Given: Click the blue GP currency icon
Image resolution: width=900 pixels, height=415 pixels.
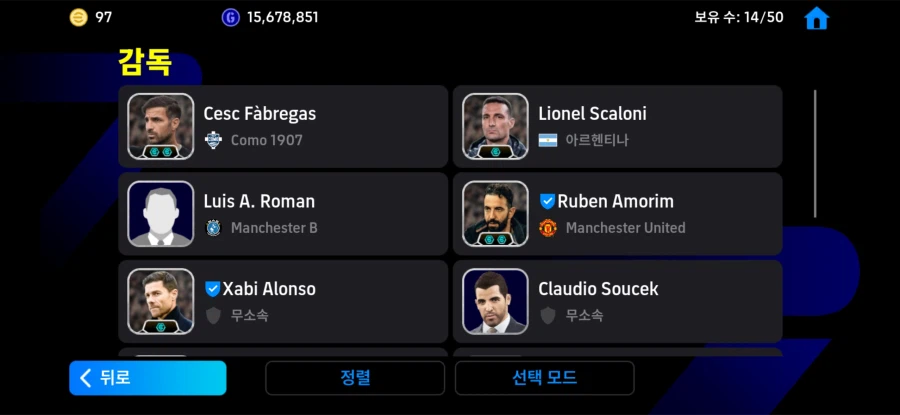Looking at the screenshot, I should pos(231,17).
